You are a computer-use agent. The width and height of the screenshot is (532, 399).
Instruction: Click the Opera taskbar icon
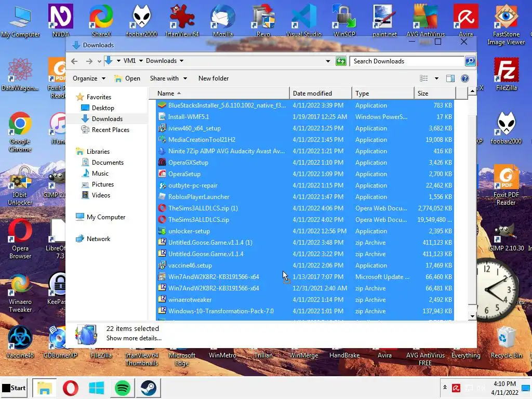71,388
